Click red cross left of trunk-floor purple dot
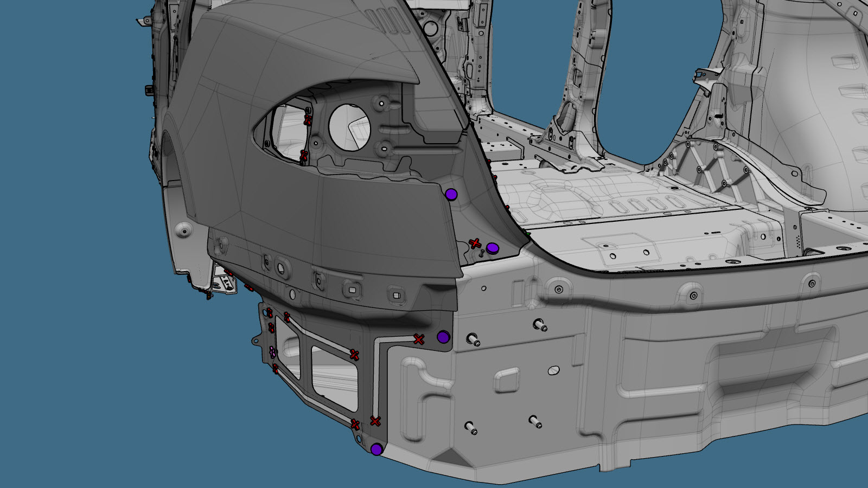Image resolution: width=868 pixels, height=488 pixels. (x=475, y=243)
